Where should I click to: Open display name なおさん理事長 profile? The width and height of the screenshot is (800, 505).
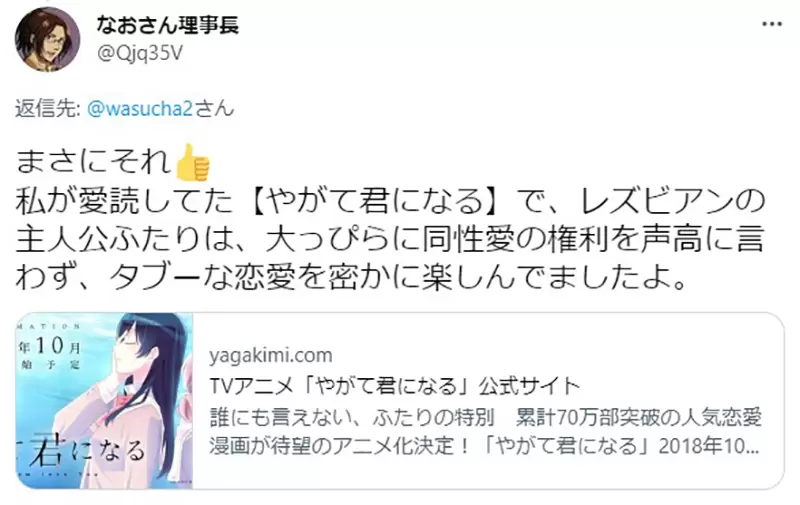[x=168, y=24]
